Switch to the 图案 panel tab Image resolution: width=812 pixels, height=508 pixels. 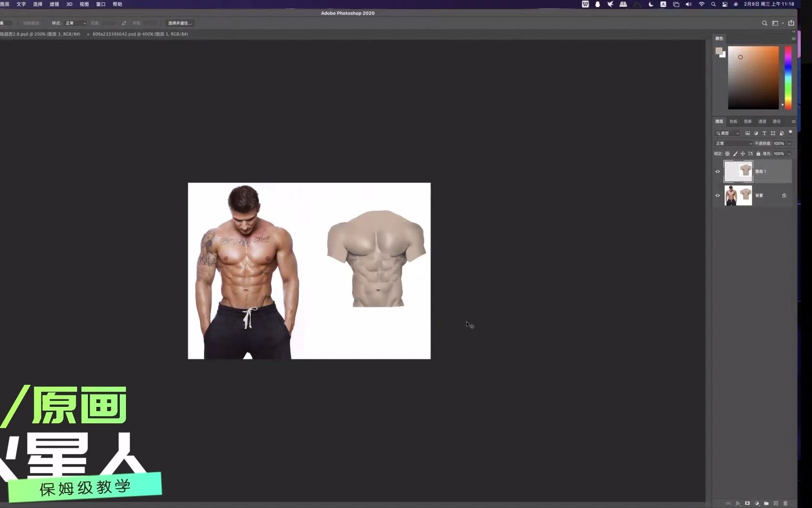point(748,121)
